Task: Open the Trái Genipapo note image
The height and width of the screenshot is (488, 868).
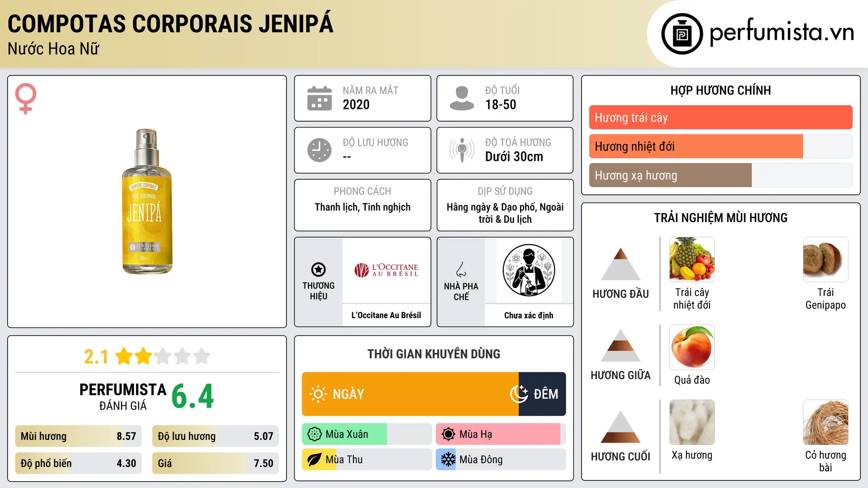Action: click(826, 260)
